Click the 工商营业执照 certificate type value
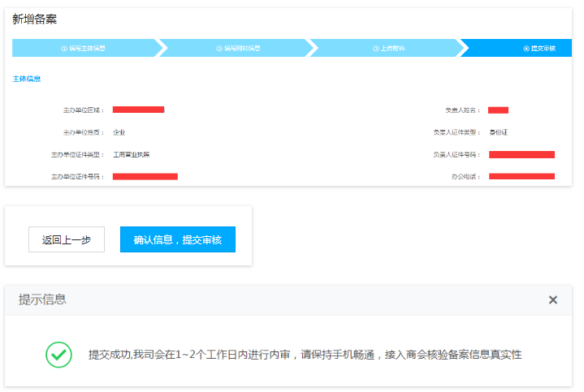Viewport: 584px width, 392px height. tap(131, 154)
